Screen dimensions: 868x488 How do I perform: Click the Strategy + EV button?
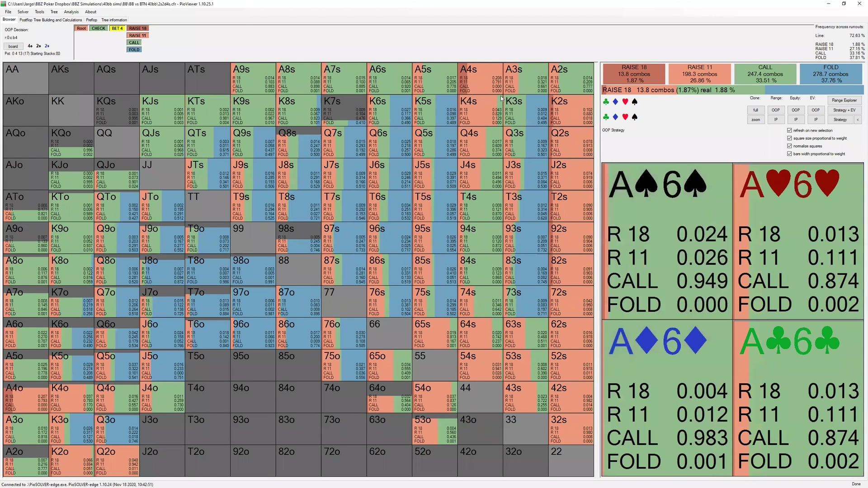[x=844, y=110]
